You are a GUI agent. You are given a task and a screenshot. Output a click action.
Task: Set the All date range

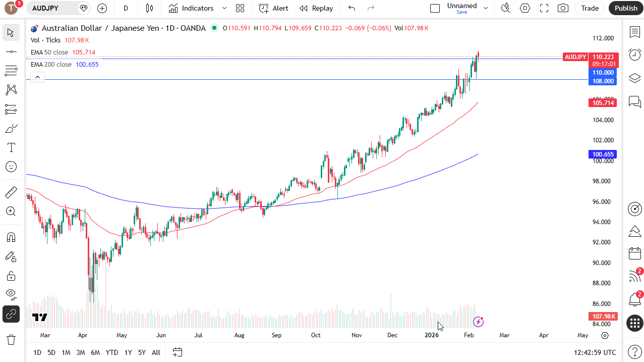point(156,352)
